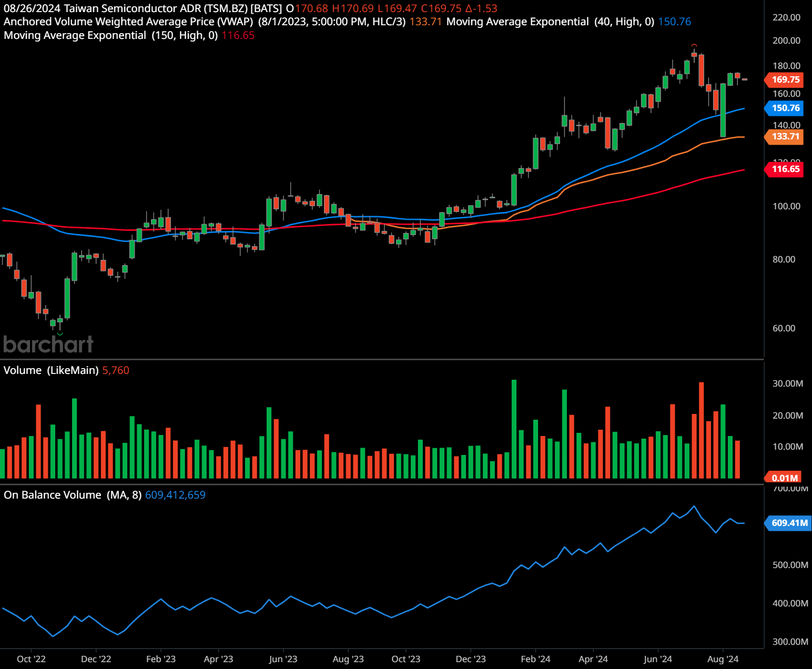This screenshot has width=812, height=669.
Task: Click the red 116.65 EMA price tag
Action: click(784, 169)
